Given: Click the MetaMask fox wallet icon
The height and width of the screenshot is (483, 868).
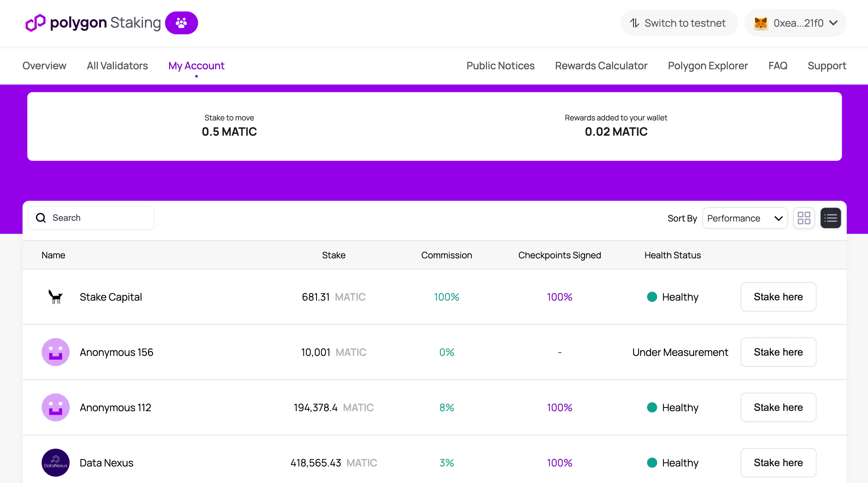Looking at the screenshot, I should pyautogui.click(x=761, y=23).
